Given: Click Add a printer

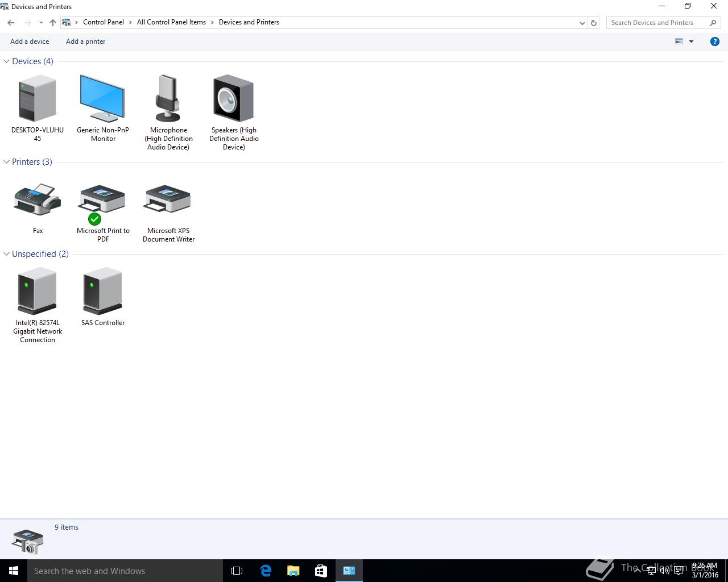Looking at the screenshot, I should [85, 41].
